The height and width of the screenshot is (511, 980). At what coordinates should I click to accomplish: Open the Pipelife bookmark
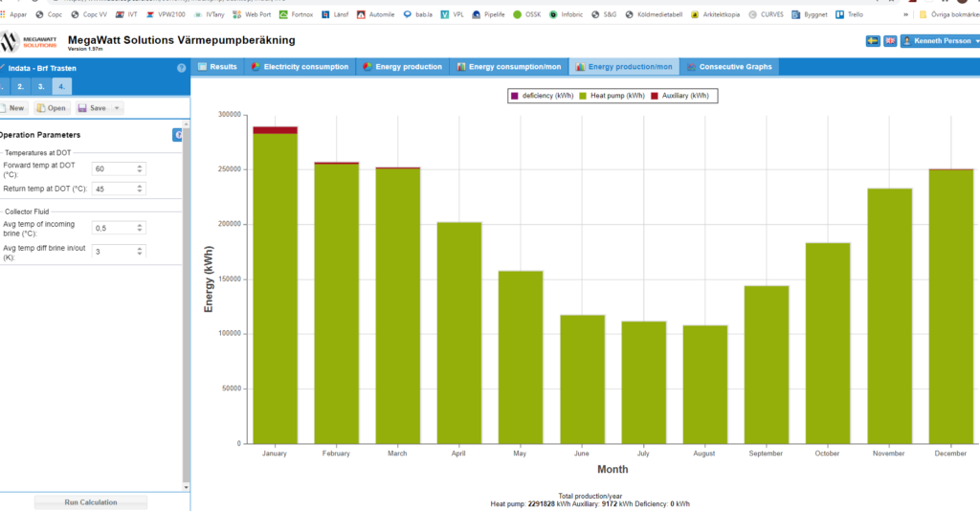click(x=488, y=14)
